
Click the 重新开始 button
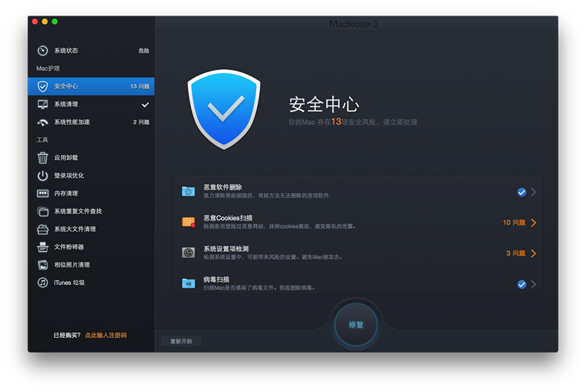click(181, 341)
